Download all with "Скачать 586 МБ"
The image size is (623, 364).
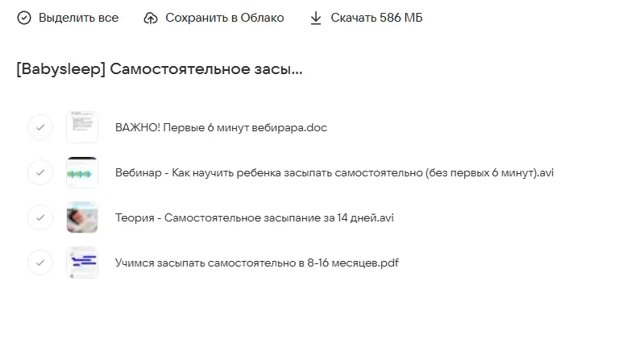(376, 18)
